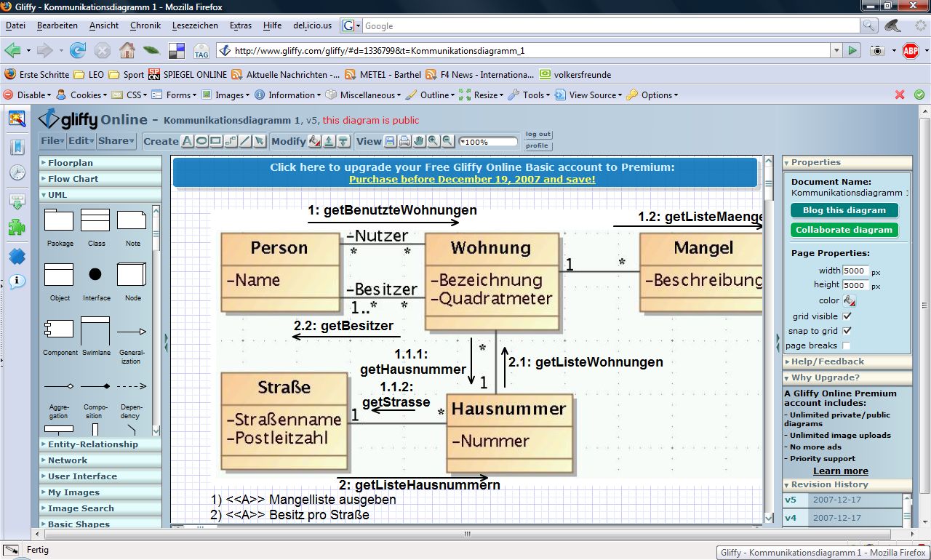Click the page height input field
The width and height of the screenshot is (931, 560).
(x=855, y=285)
